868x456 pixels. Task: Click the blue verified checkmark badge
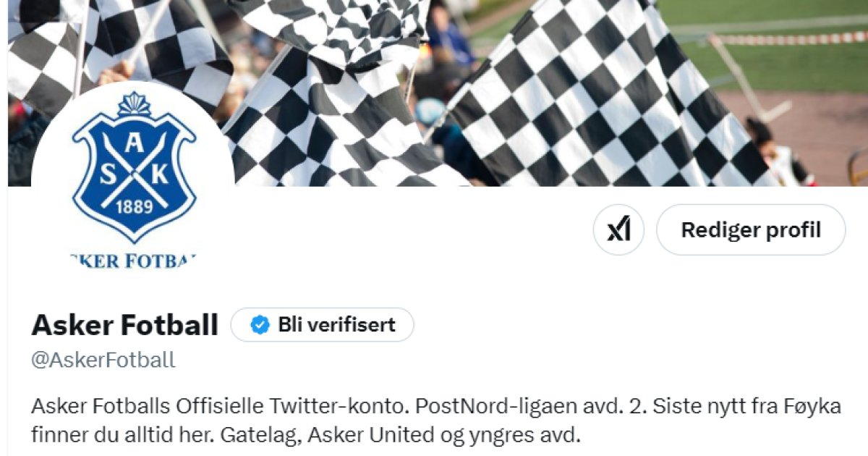point(260,325)
